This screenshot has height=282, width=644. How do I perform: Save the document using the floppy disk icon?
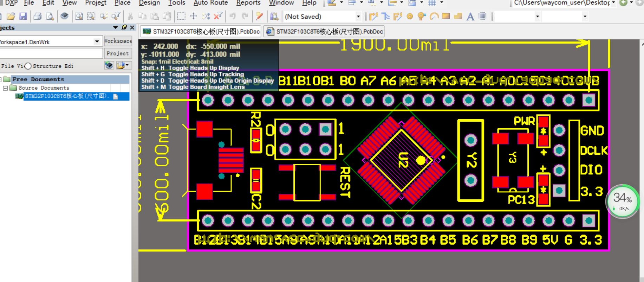23,17
